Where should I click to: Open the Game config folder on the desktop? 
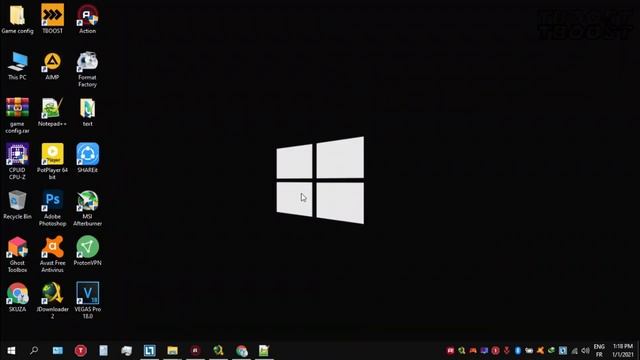pyautogui.click(x=17, y=19)
